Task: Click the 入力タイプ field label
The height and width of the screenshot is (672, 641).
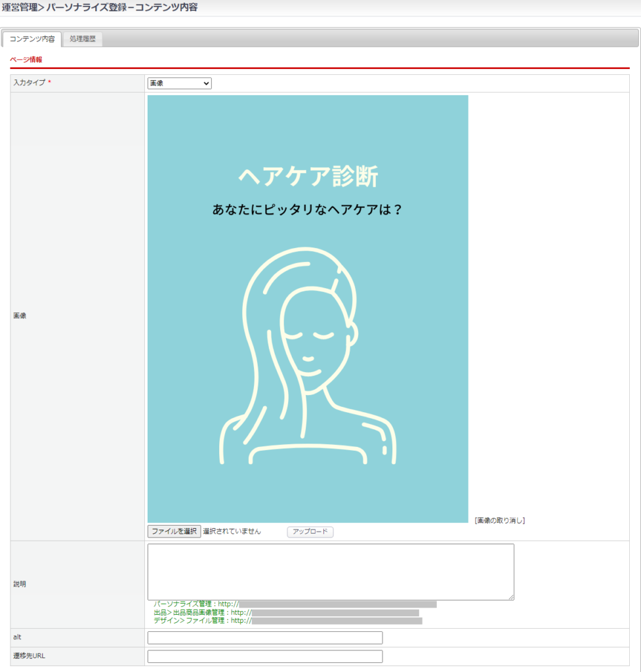Action: [30, 83]
